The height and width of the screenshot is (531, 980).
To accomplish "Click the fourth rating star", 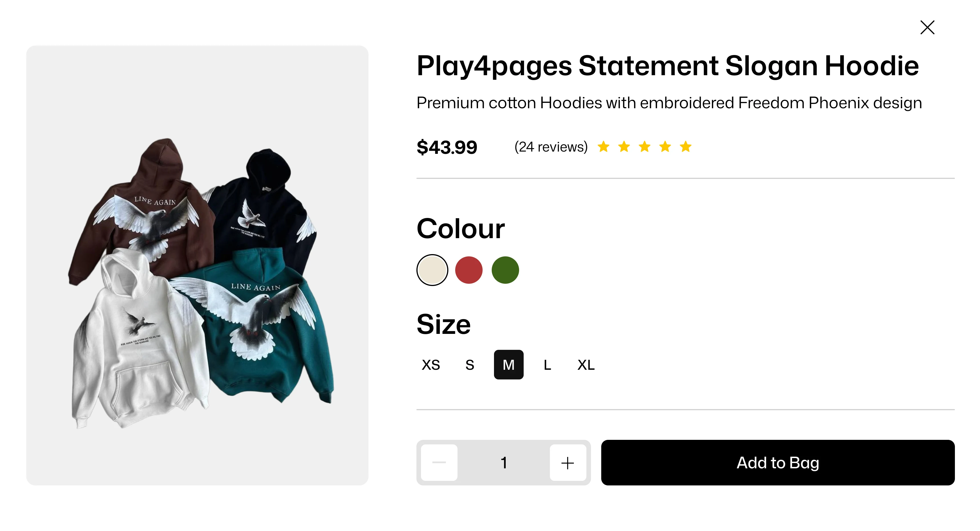I will pos(665,147).
